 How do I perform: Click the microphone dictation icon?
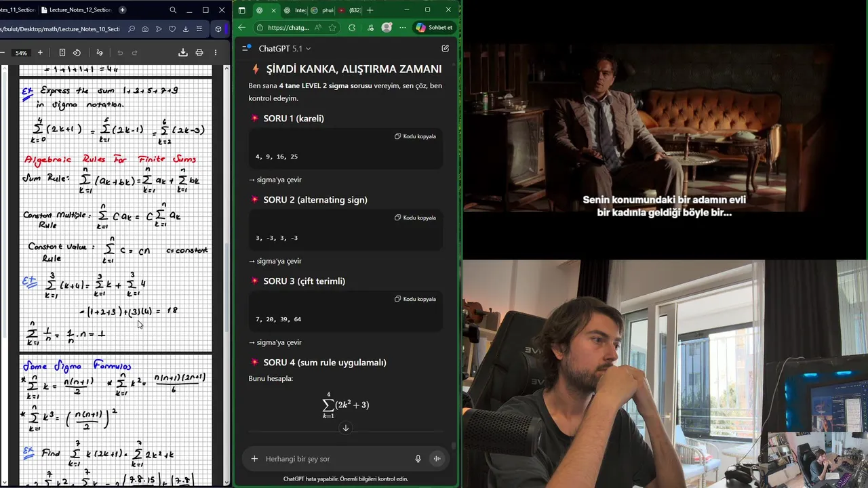click(418, 459)
